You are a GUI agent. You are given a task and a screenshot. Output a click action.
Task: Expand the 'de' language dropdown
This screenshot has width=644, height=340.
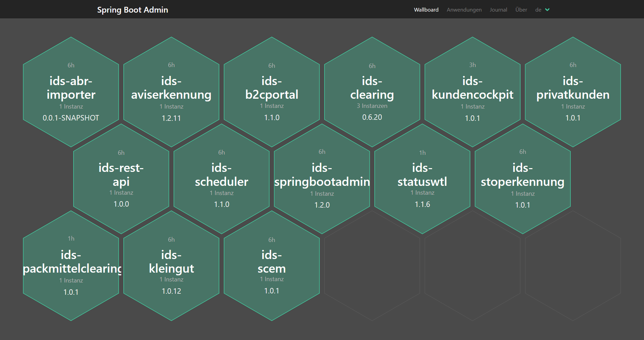(x=542, y=10)
